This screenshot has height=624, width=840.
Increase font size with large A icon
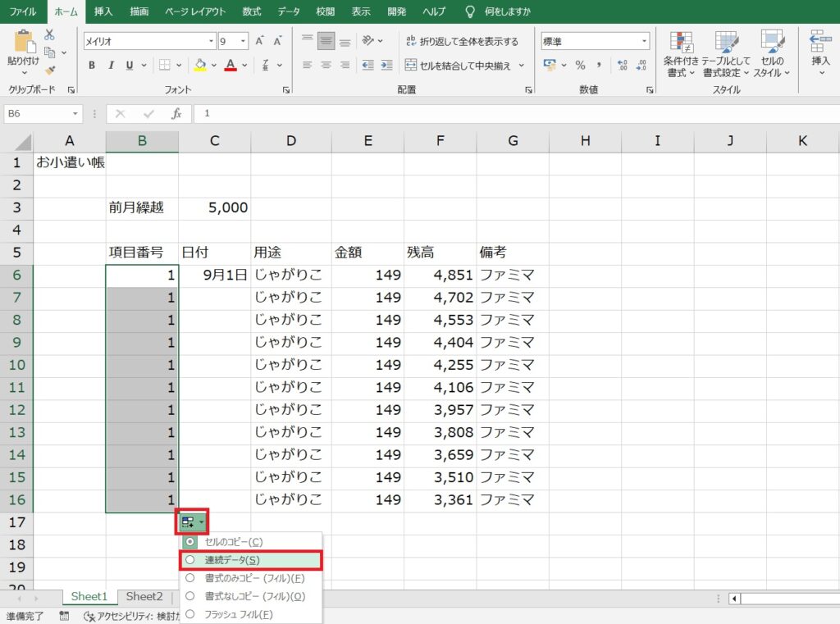tap(259, 41)
